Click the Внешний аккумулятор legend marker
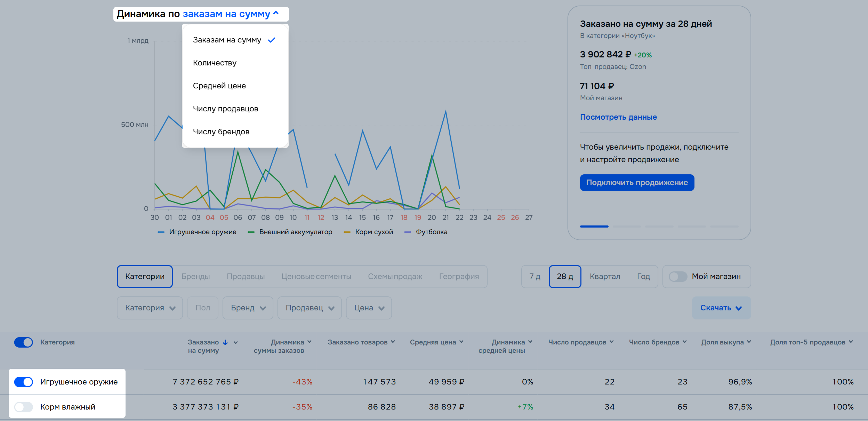Viewport: 868px width, 421px height. 251,232
